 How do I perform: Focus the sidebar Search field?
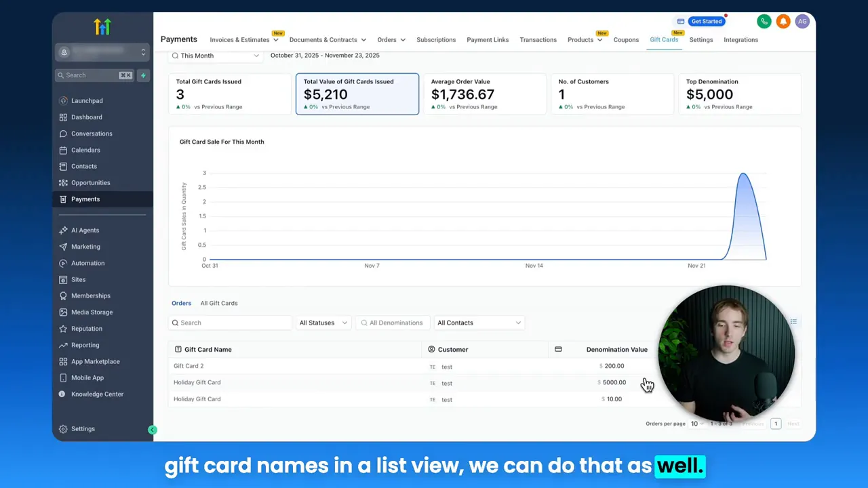[95, 75]
